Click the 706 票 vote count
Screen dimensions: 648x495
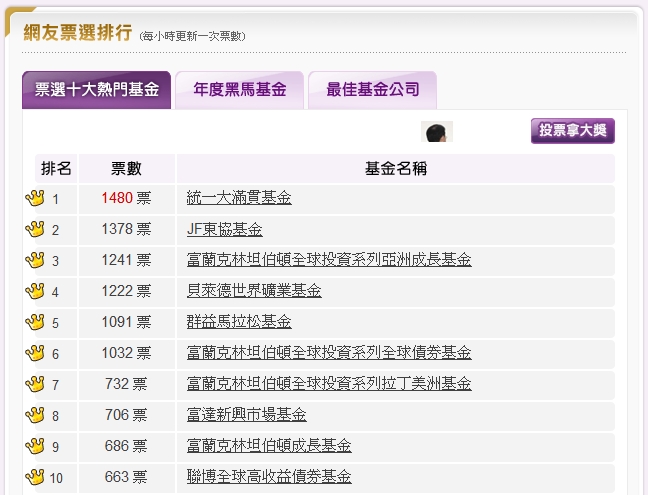coord(126,415)
